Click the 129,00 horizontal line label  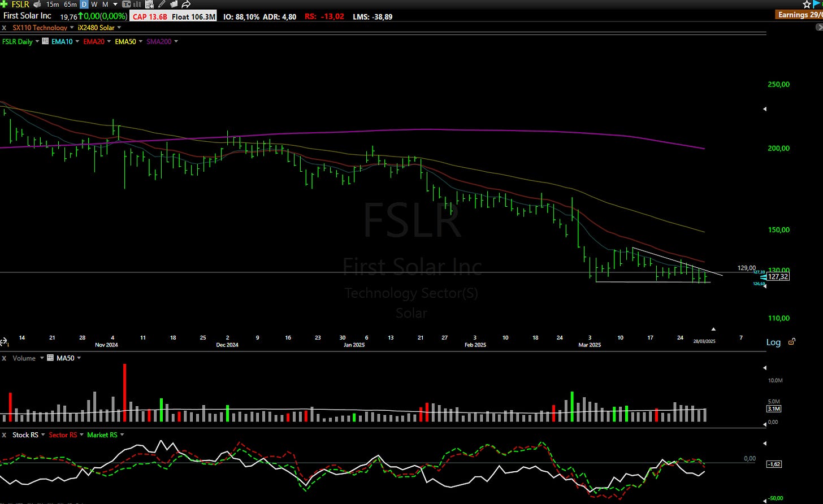tap(747, 268)
